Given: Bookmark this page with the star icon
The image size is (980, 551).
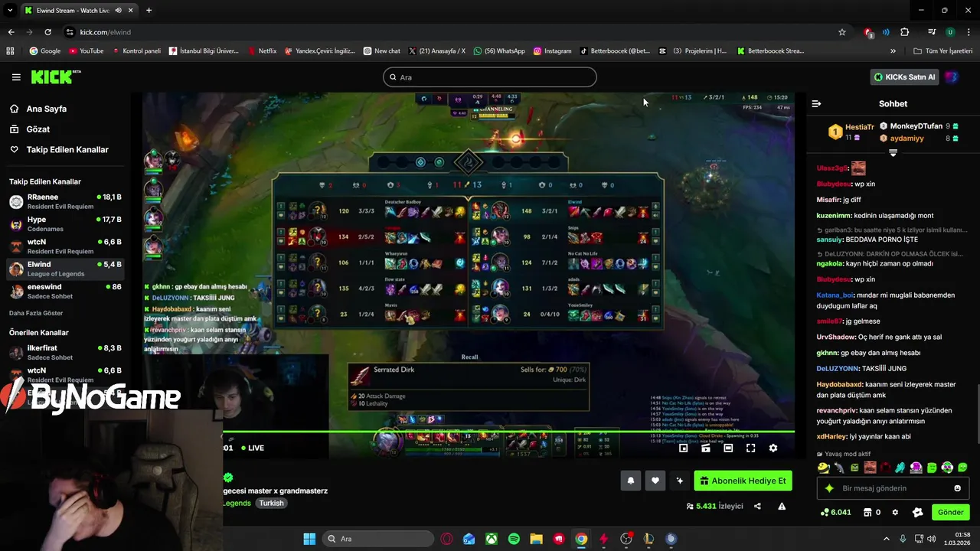Looking at the screenshot, I should click(x=842, y=32).
